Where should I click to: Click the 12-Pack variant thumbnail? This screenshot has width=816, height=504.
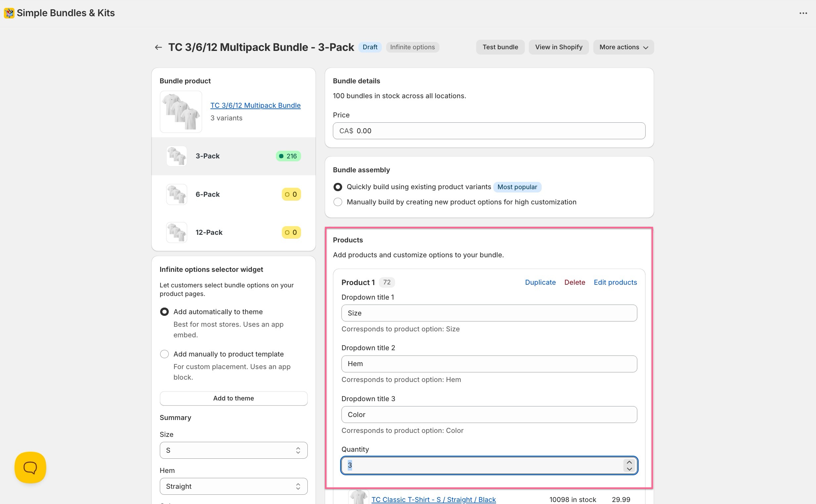(x=176, y=232)
